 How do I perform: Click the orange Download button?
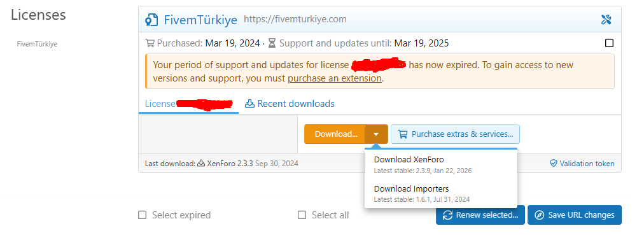[335, 134]
